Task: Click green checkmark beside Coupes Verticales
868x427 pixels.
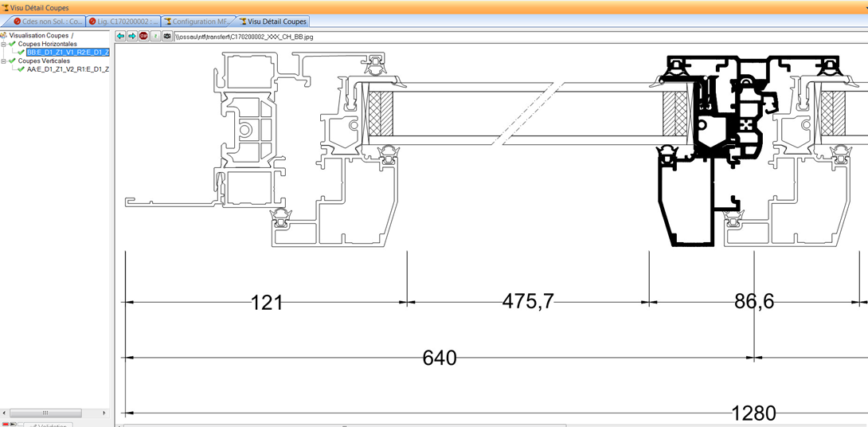Action: click(13, 61)
